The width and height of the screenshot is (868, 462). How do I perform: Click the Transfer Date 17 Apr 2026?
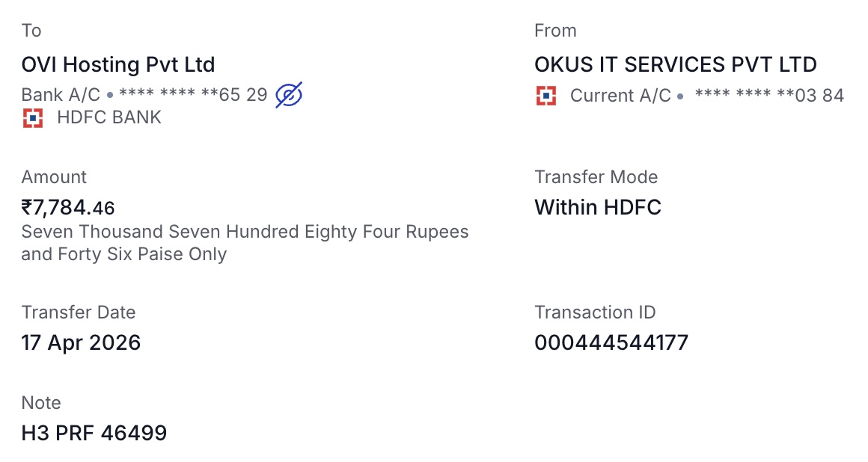click(x=81, y=342)
